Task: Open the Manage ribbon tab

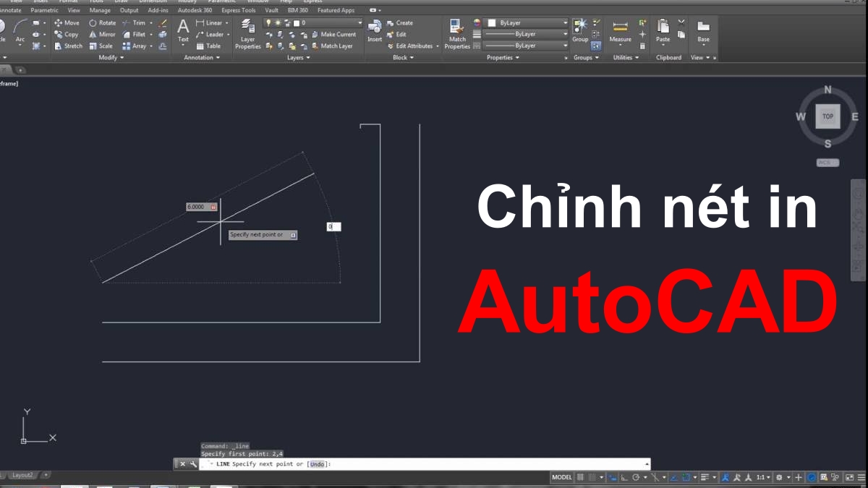Action: 100,11
